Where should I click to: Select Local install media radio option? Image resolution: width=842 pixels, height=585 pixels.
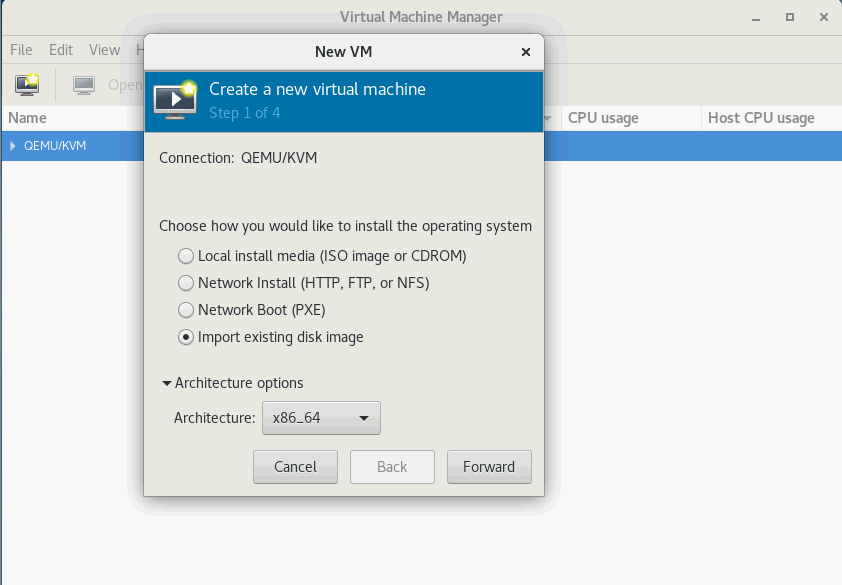click(186, 256)
